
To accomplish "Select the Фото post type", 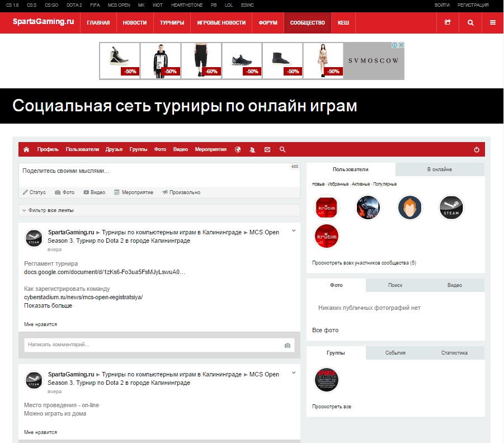I will [64, 192].
